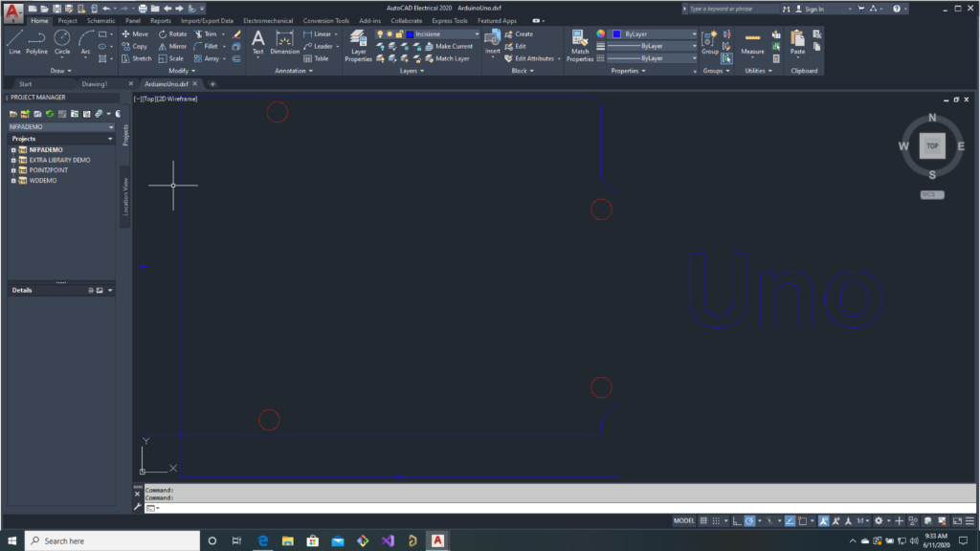Image resolution: width=980 pixels, height=551 pixels.
Task: Expand the WDDEMO project node
Action: [x=13, y=181]
